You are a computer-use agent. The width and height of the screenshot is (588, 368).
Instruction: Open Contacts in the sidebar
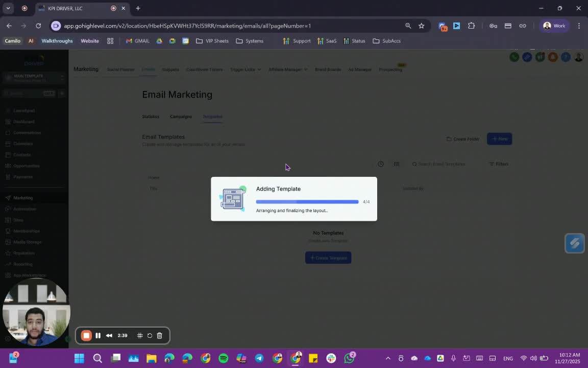click(22, 155)
